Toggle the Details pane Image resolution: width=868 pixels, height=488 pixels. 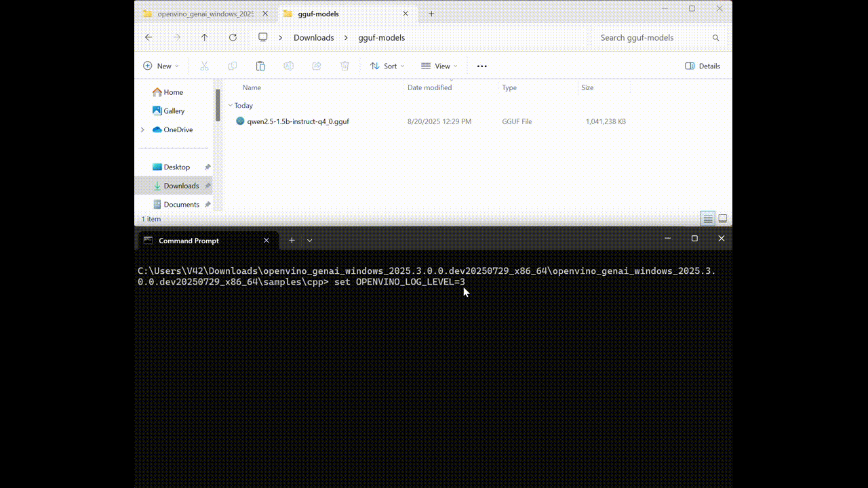[702, 66]
